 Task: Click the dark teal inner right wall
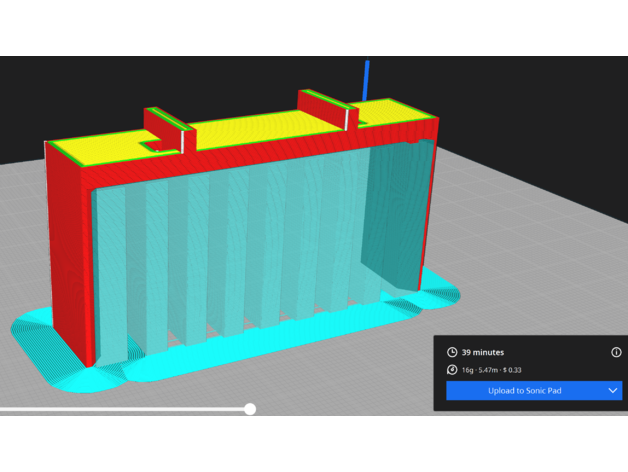click(395, 215)
